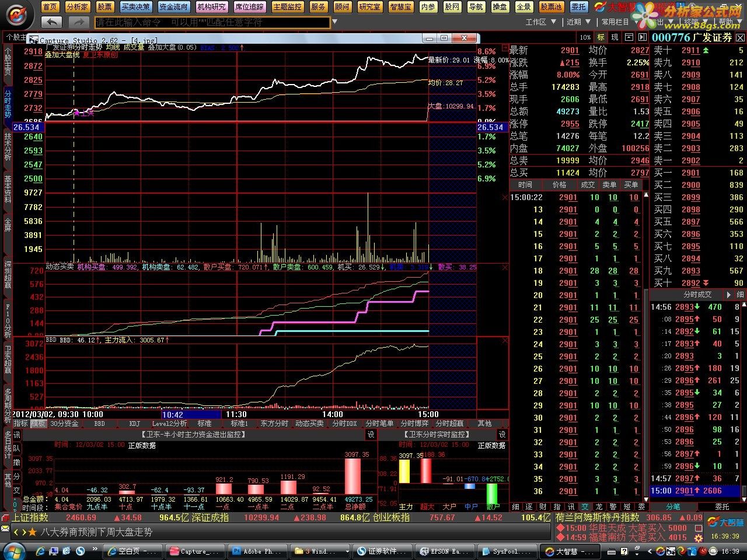Click the 成交 column header
The width and height of the screenshot is (747, 560).
point(587,185)
